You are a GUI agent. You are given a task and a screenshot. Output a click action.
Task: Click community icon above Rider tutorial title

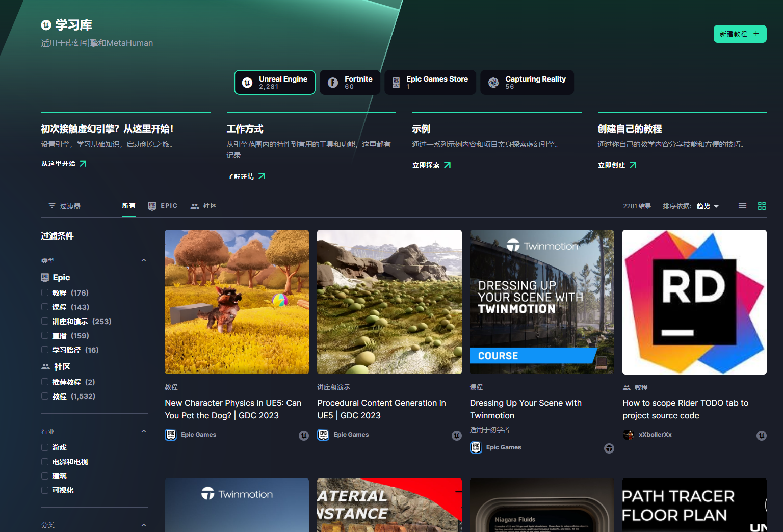(x=627, y=388)
